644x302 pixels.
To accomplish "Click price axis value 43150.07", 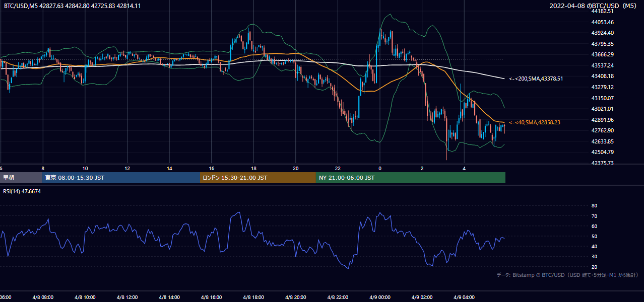I will point(602,98).
